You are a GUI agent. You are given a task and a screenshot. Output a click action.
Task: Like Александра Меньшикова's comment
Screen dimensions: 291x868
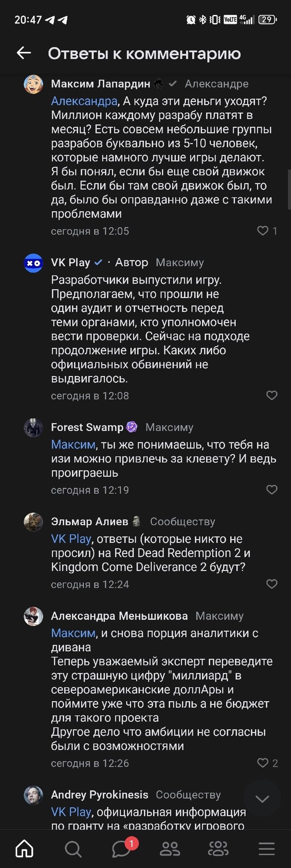click(263, 763)
